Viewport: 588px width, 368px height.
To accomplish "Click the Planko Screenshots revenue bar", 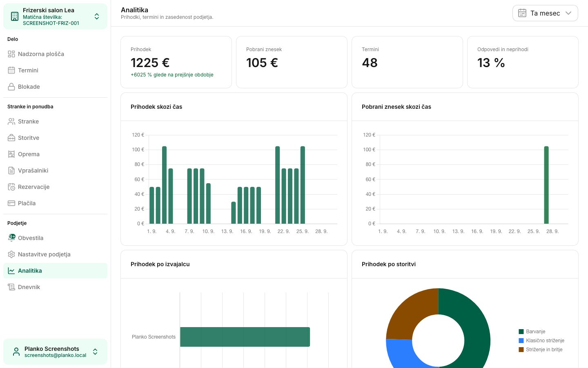I will point(245,337).
